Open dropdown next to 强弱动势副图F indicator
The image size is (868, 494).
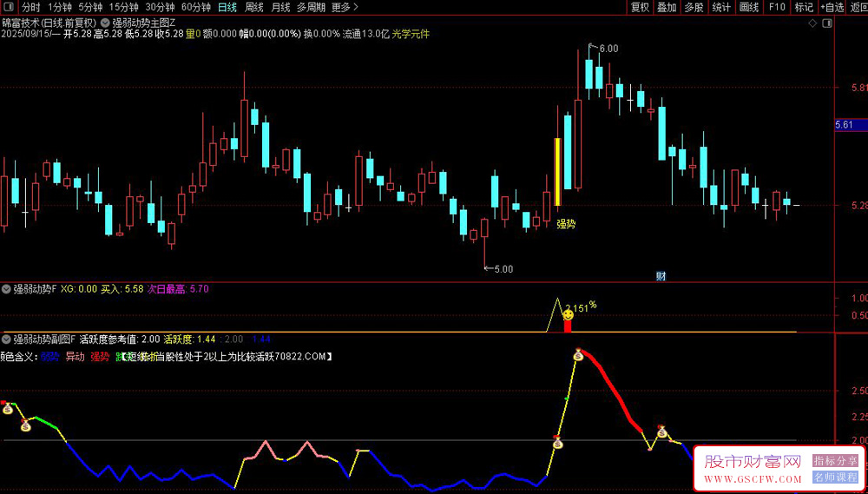[6, 339]
